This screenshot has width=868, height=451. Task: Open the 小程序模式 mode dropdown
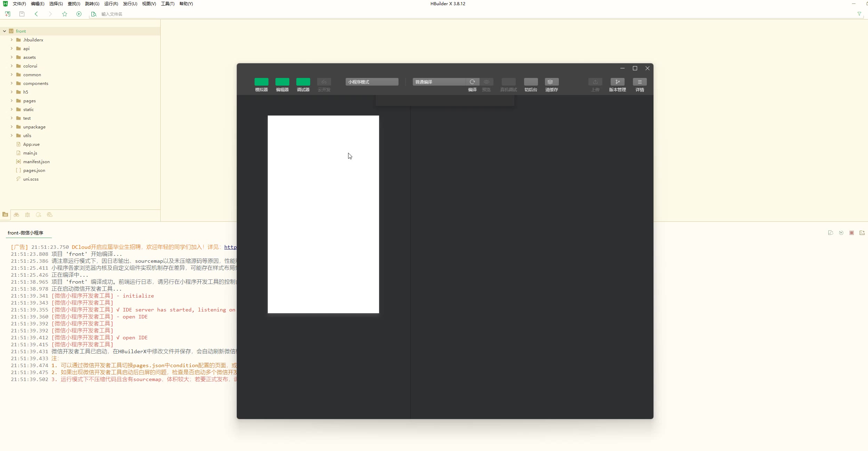coord(372,82)
